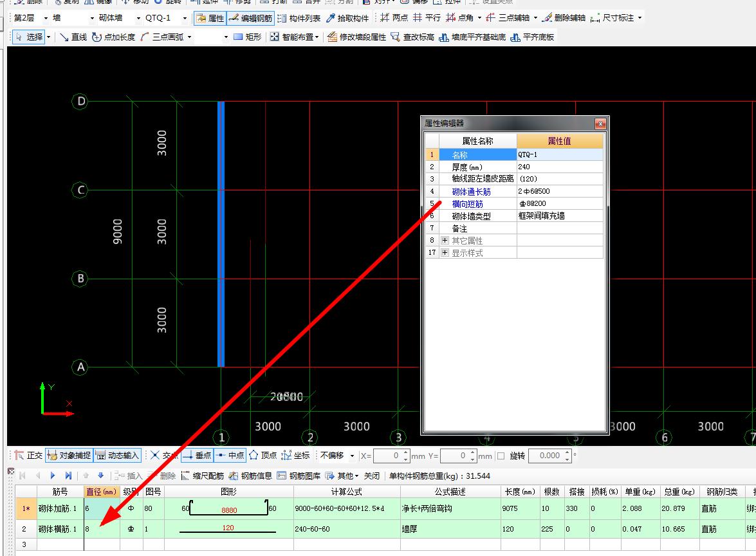The height and width of the screenshot is (556, 756).
Task: Open the 构件列表 component list
Action: (x=299, y=18)
